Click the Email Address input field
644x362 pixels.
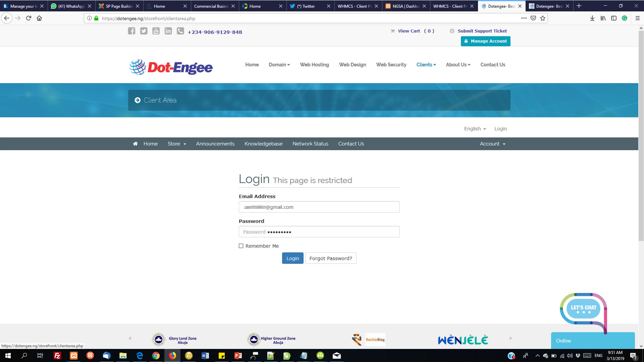pyautogui.click(x=319, y=207)
